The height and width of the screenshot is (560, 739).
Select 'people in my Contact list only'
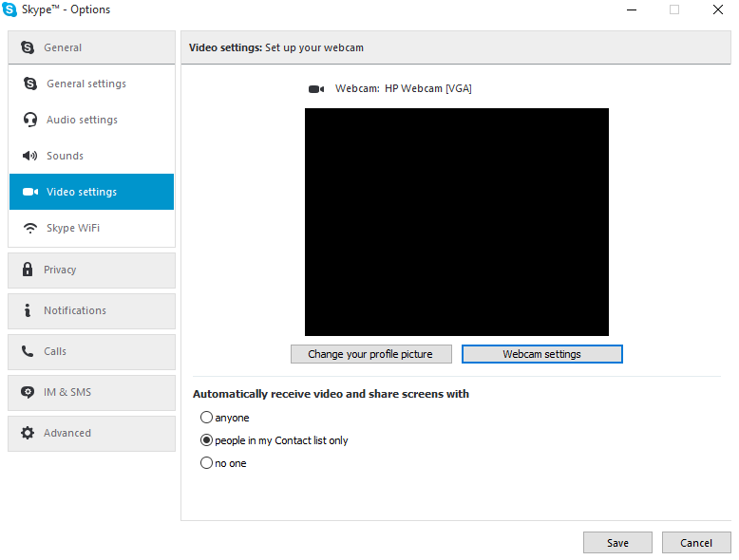click(206, 440)
